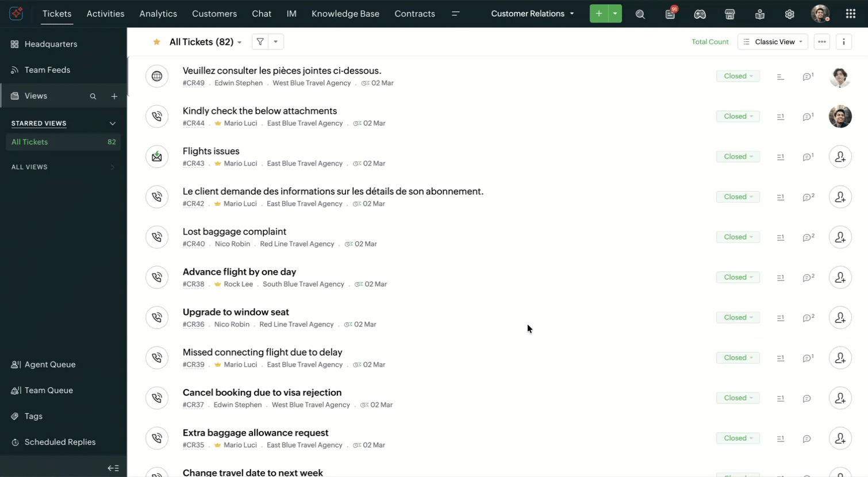The image size is (868, 477).
Task: Open the Chat tab
Action: click(x=262, y=14)
